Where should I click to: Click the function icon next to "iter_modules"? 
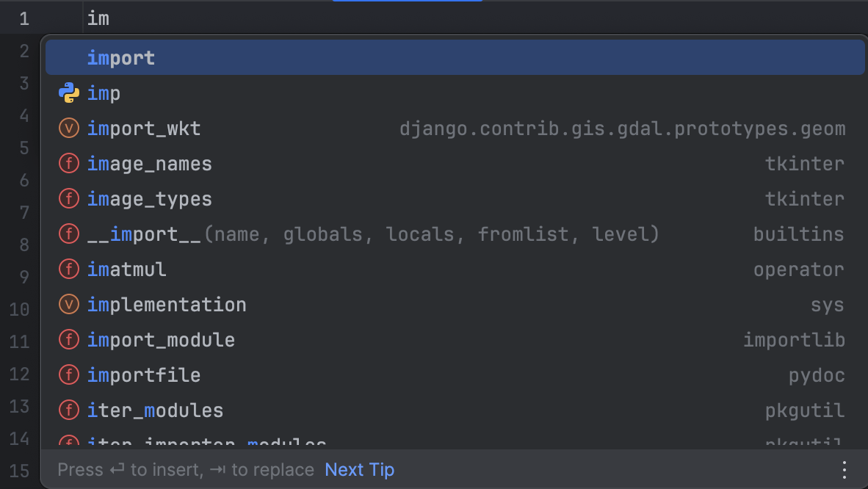point(68,410)
